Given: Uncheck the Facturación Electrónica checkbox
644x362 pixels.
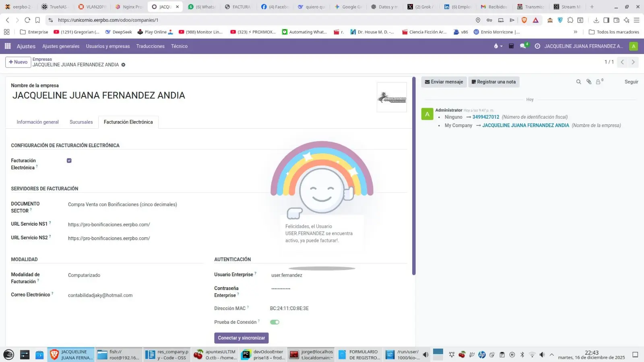Looking at the screenshot, I should click(x=69, y=160).
